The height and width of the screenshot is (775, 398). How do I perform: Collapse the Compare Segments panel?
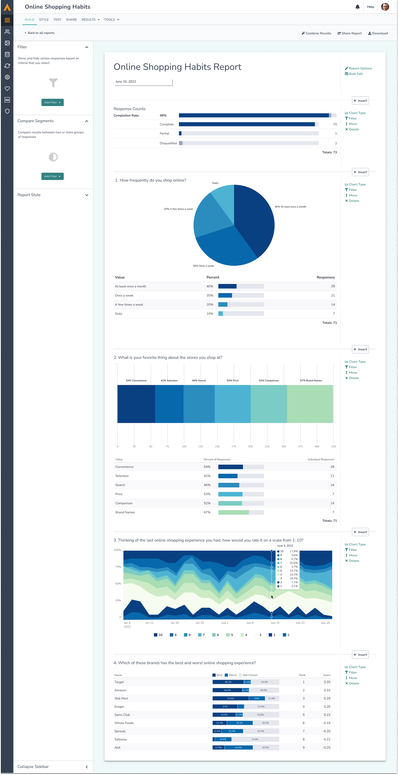[87, 121]
